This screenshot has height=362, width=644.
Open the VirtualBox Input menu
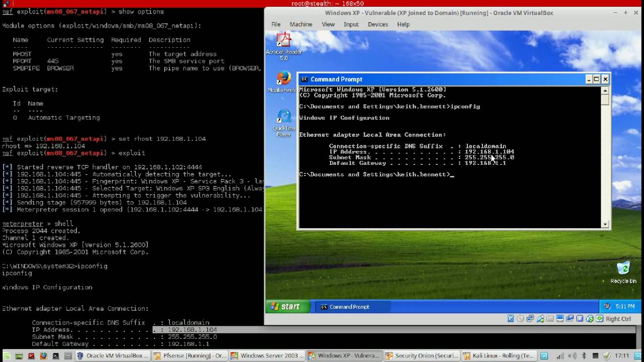pos(351,24)
